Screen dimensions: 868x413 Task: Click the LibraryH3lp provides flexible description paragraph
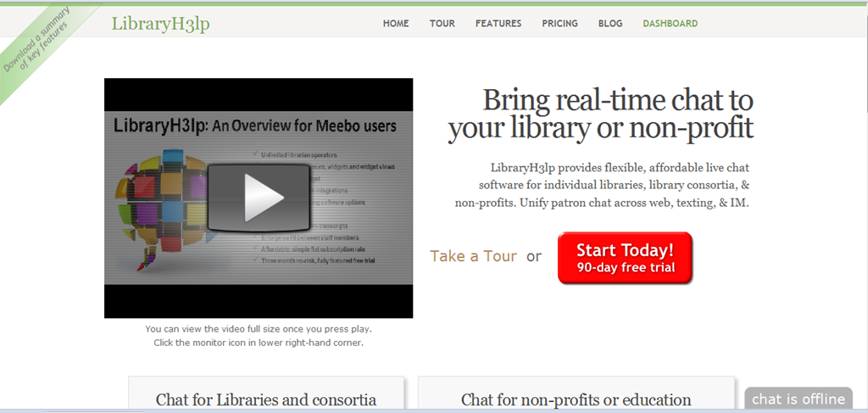click(x=603, y=185)
